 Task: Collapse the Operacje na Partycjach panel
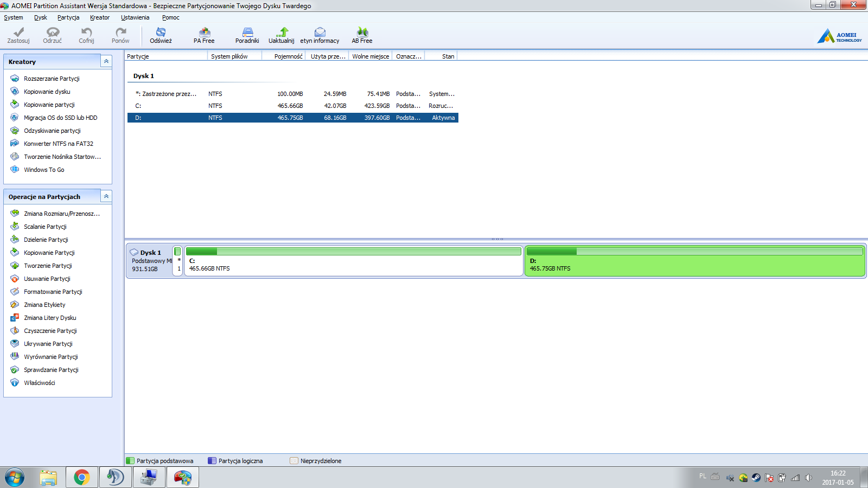pyautogui.click(x=106, y=196)
